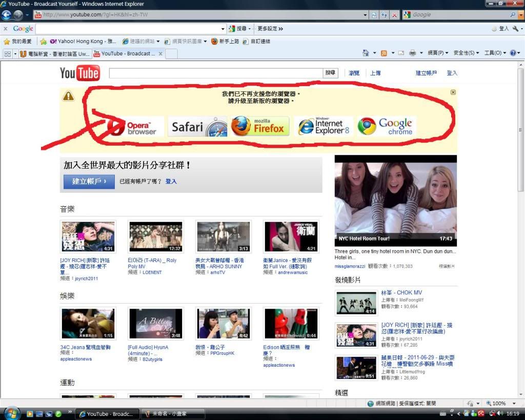Click the 自訂連結 favorites link
This screenshot has height=420, width=525.
[x=256, y=42]
